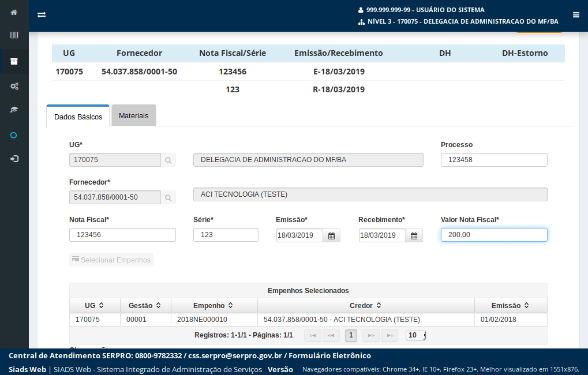The image size is (588, 375).
Task: Click Registros: 1-1/1 - Páginas: 1/1 text
Action: [x=244, y=335]
